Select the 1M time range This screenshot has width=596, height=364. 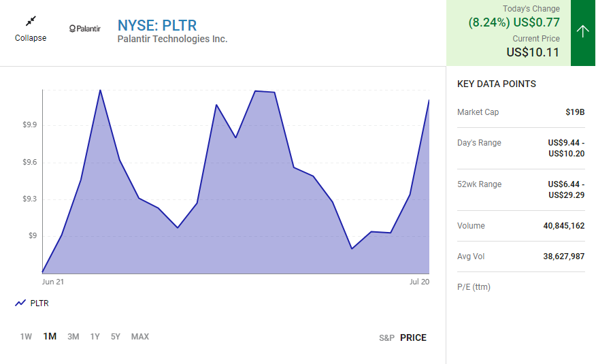(50, 336)
